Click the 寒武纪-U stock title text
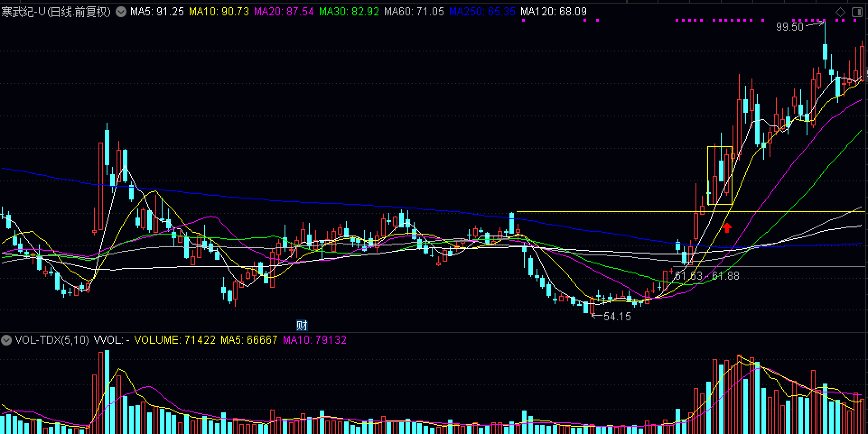 [x=56, y=12]
